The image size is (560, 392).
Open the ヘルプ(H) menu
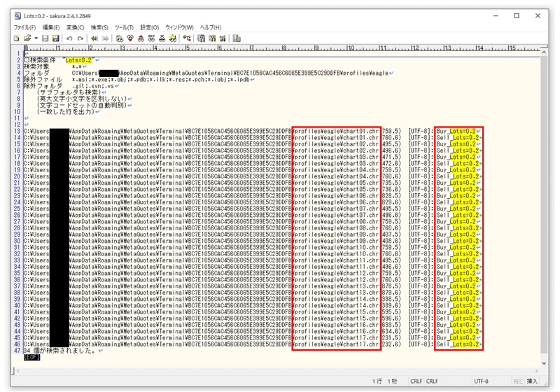tap(211, 27)
